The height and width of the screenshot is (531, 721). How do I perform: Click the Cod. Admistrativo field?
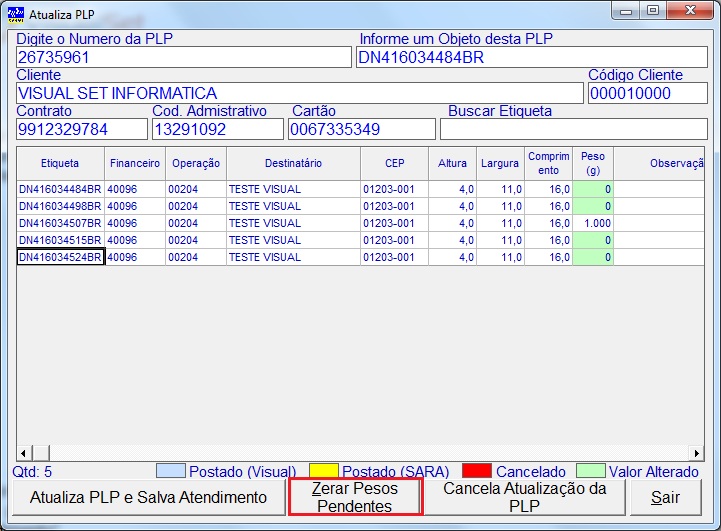tap(217, 129)
